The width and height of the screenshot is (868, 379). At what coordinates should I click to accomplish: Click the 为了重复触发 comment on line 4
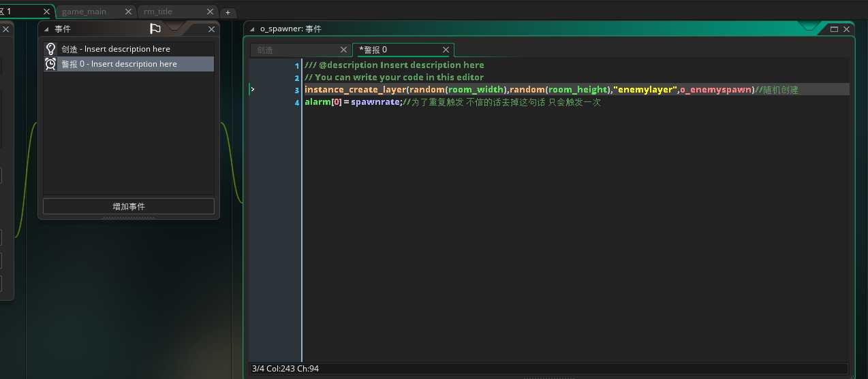[502, 103]
